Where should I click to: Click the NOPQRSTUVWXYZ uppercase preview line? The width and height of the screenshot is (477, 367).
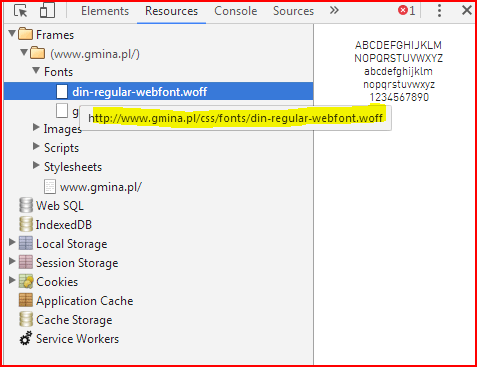pos(398,58)
